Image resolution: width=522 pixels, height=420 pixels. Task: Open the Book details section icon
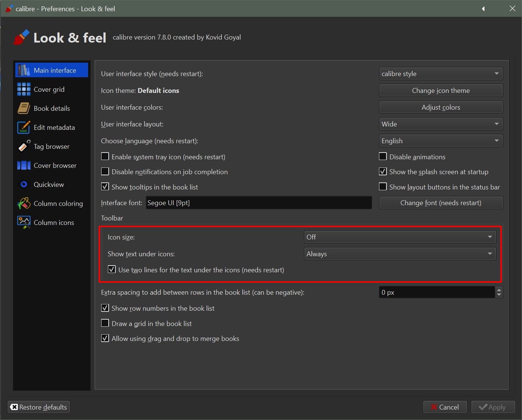pos(24,109)
